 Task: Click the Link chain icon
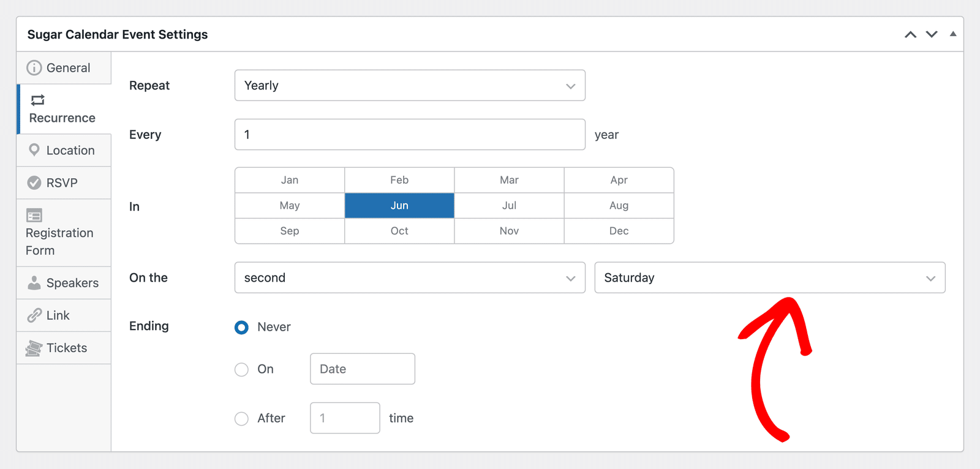click(x=34, y=315)
